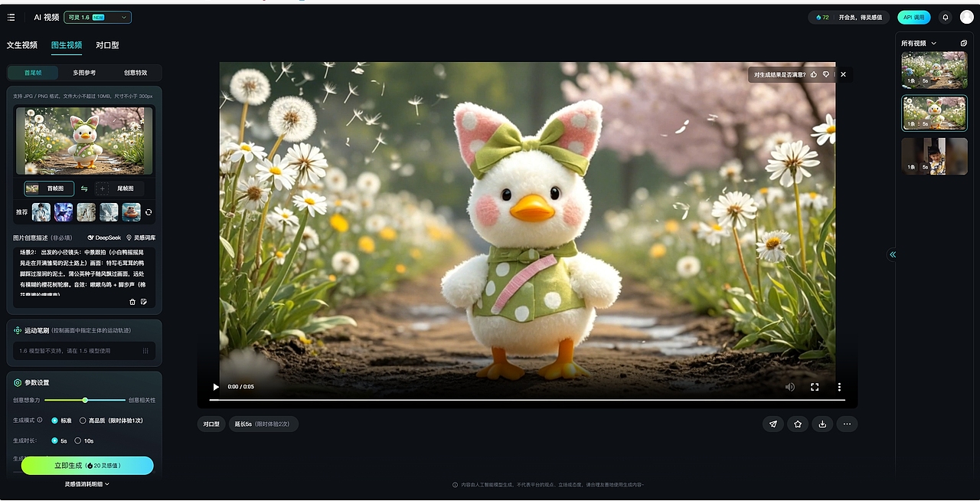Open the more actions ellipsis below video
The image size is (980, 501).
847,424
